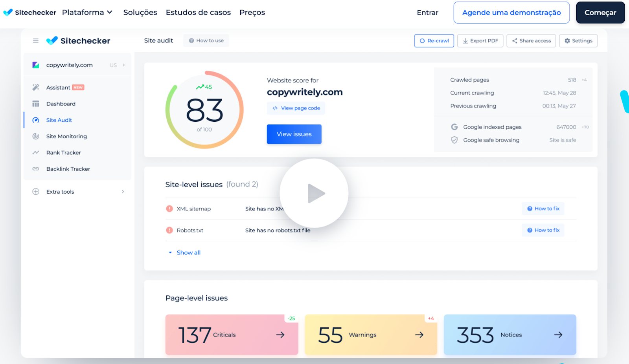Open the Assistant panel from sidebar

[x=58, y=87]
